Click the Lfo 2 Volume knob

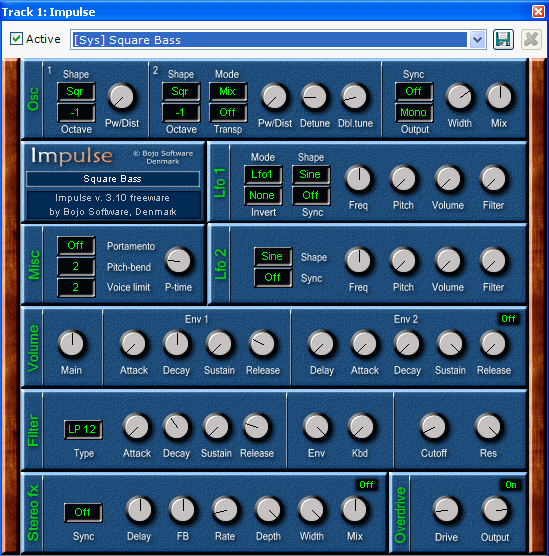point(448,261)
